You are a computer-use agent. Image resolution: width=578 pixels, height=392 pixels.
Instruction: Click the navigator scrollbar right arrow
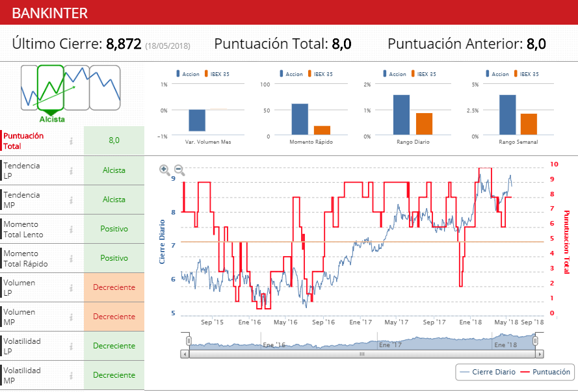pyautogui.click(x=540, y=354)
